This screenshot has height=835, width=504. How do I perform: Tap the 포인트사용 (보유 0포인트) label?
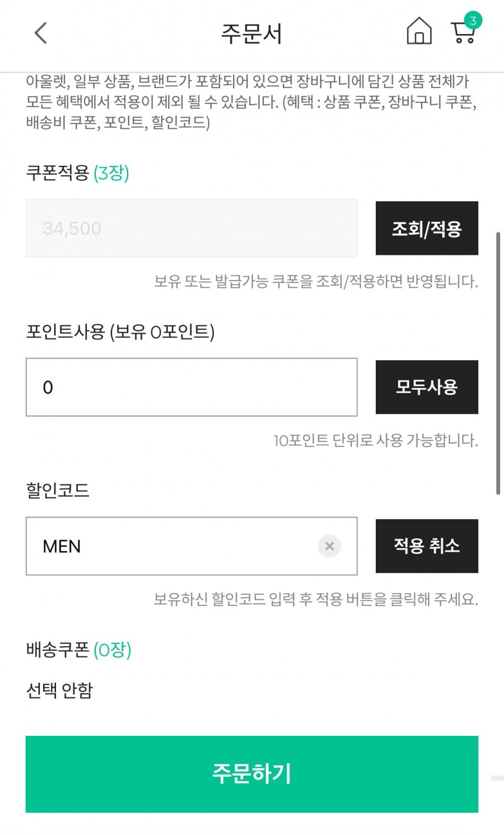[120, 332]
